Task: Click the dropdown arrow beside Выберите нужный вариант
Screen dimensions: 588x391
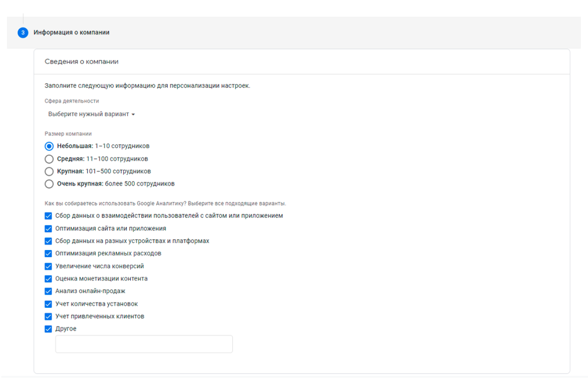Action: [133, 115]
